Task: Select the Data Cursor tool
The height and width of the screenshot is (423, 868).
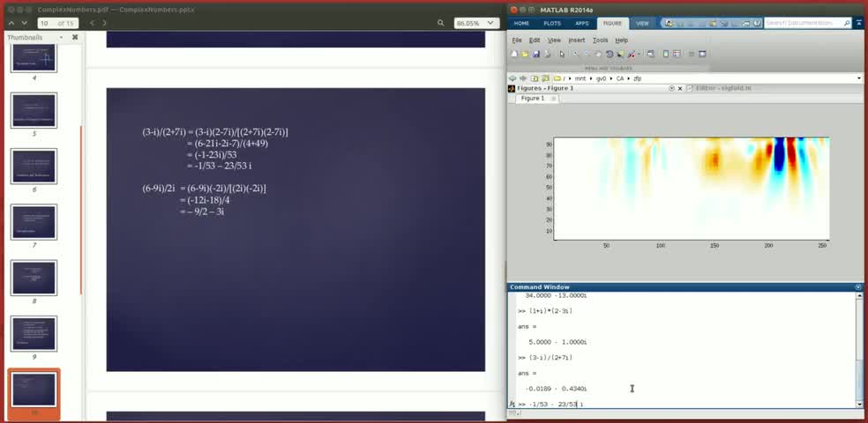Action: click(x=620, y=54)
